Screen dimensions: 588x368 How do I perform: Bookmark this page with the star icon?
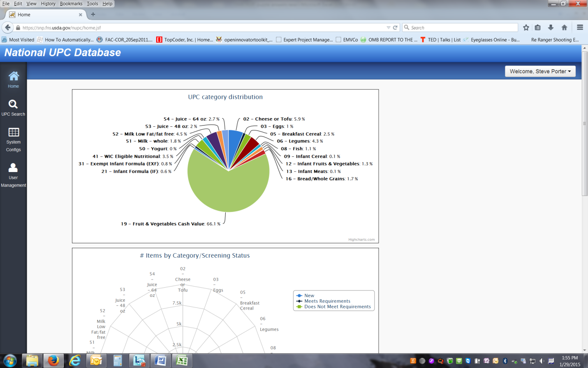(x=526, y=28)
